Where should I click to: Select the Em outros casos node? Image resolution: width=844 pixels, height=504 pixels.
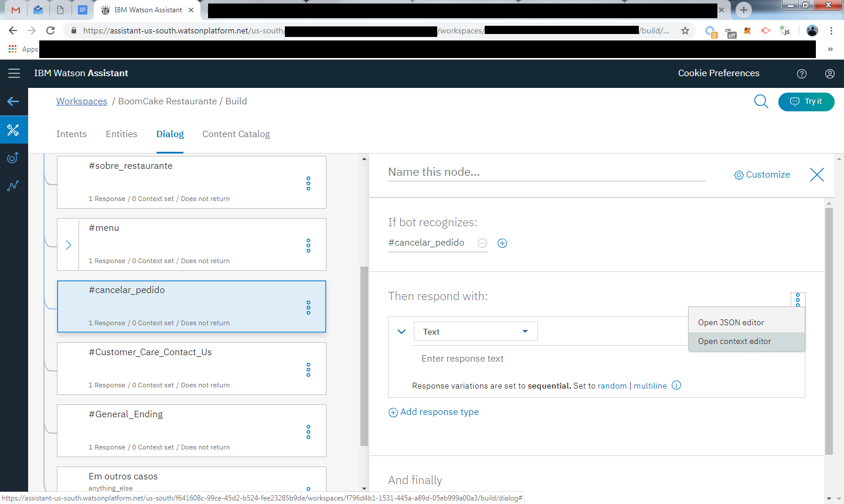pyautogui.click(x=191, y=479)
